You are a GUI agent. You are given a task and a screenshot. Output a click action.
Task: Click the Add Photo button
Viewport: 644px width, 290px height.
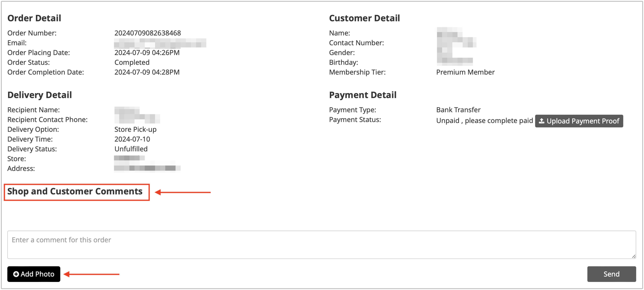[x=34, y=274]
